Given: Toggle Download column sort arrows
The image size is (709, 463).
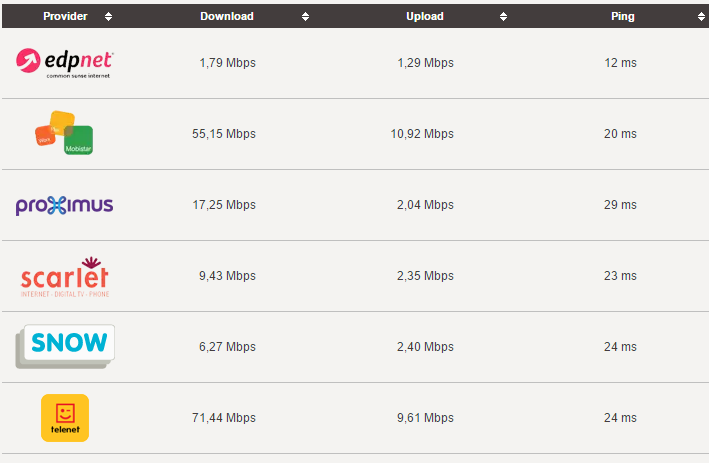Looking at the screenshot, I should [x=305, y=17].
